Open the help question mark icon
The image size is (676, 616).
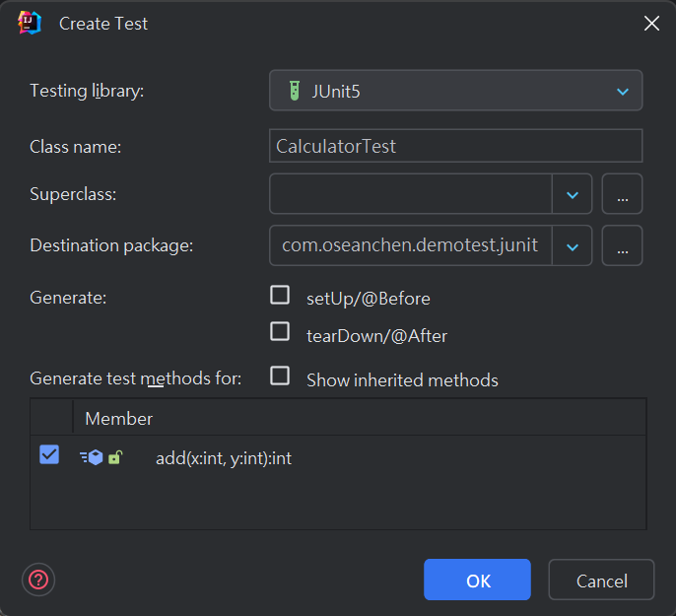coord(38,579)
